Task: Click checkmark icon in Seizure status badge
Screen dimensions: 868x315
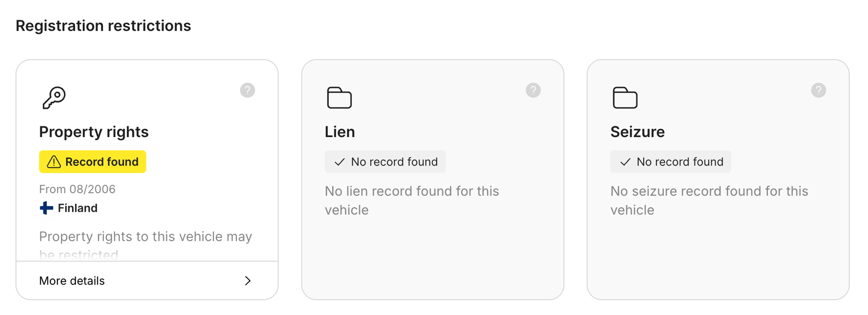Action: (625, 162)
